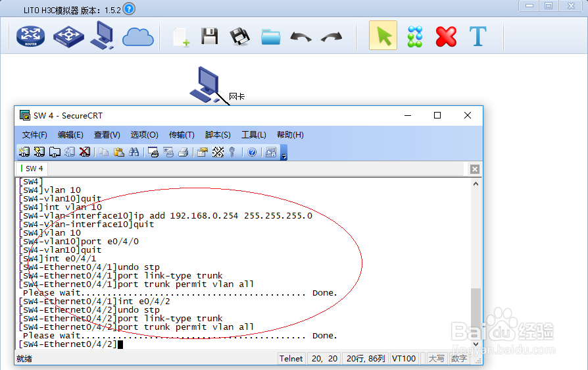The width and height of the screenshot is (588, 370).
Task: Click the 就绪 status text
Action: tap(24, 359)
